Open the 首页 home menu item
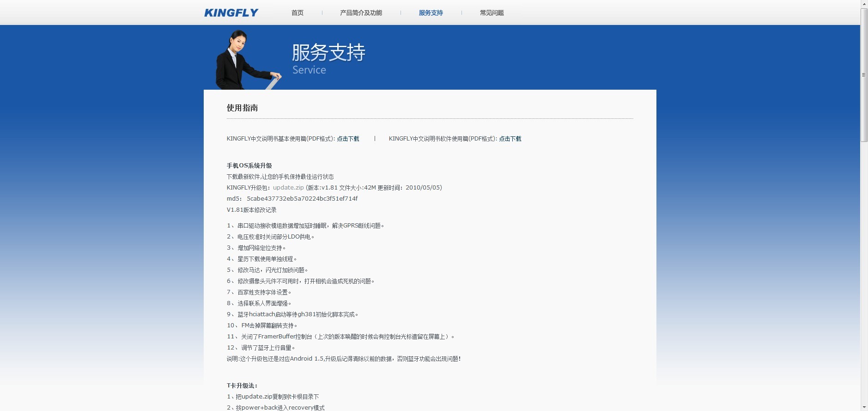Screen dimensions: 868x411 click(297, 13)
